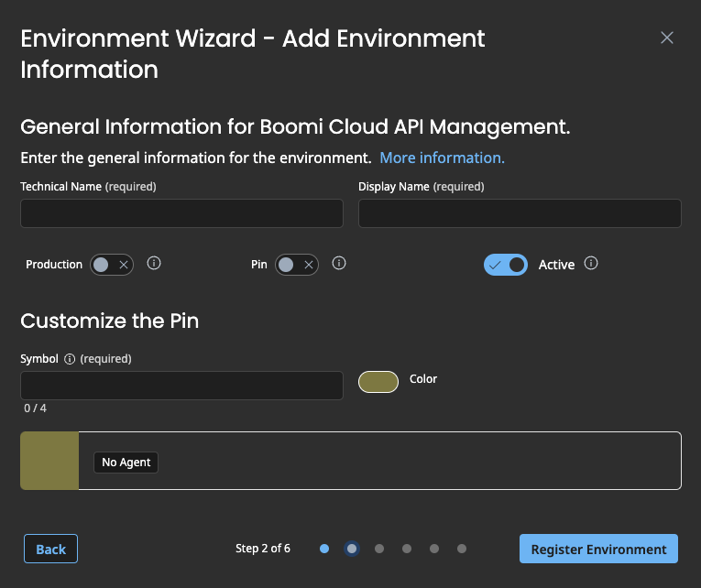Screen dimensions: 701x588
Task: Click the Customize the Pin heading
Action: (x=110, y=321)
